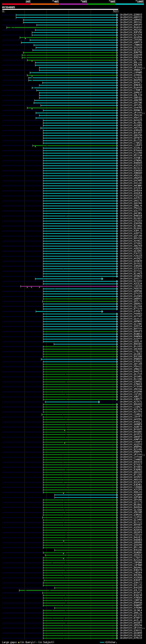
Task: Click the white query length bar
Action: [60, 9]
